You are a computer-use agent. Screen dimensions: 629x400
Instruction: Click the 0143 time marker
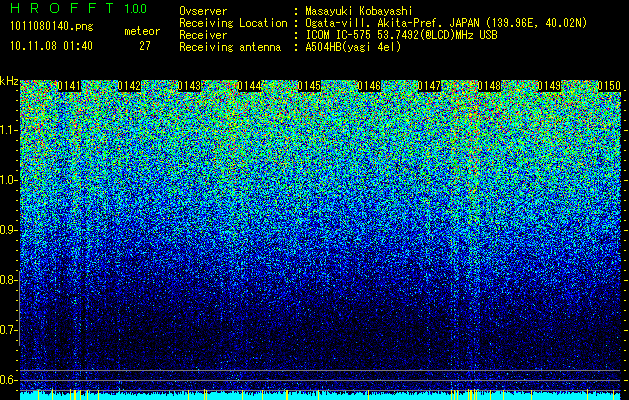click(x=189, y=86)
